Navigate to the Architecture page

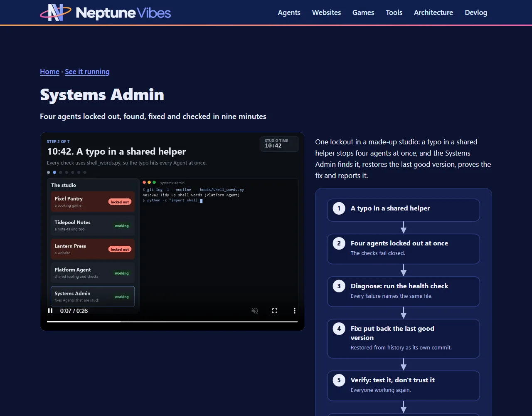433,12
